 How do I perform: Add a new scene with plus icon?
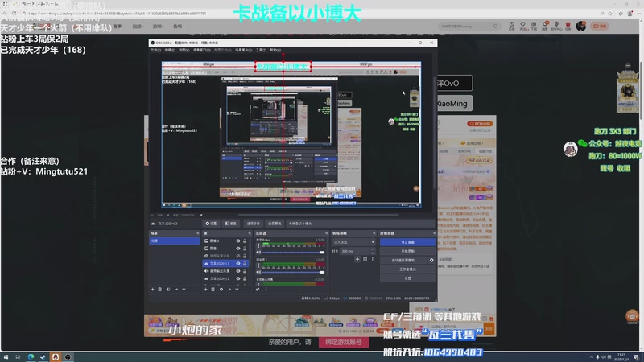pyautogui.click(x=153, y=290)
